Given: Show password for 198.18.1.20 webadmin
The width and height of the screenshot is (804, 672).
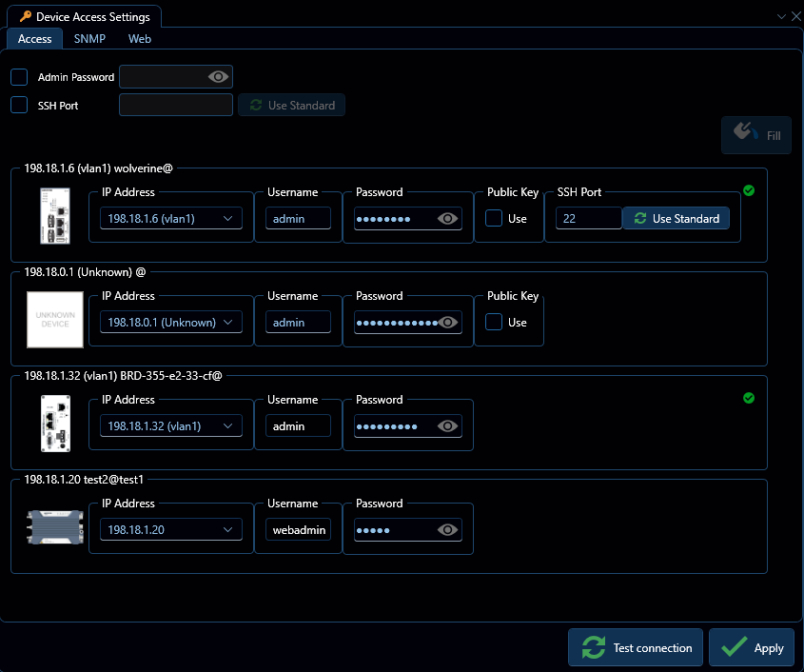Looking at the screenshot, I should coord(447,529).
